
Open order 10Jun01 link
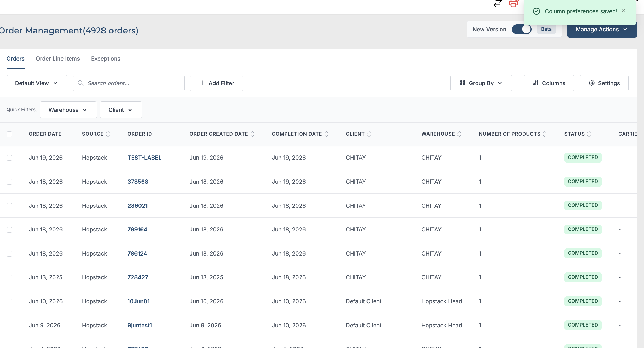pos(139,301)
